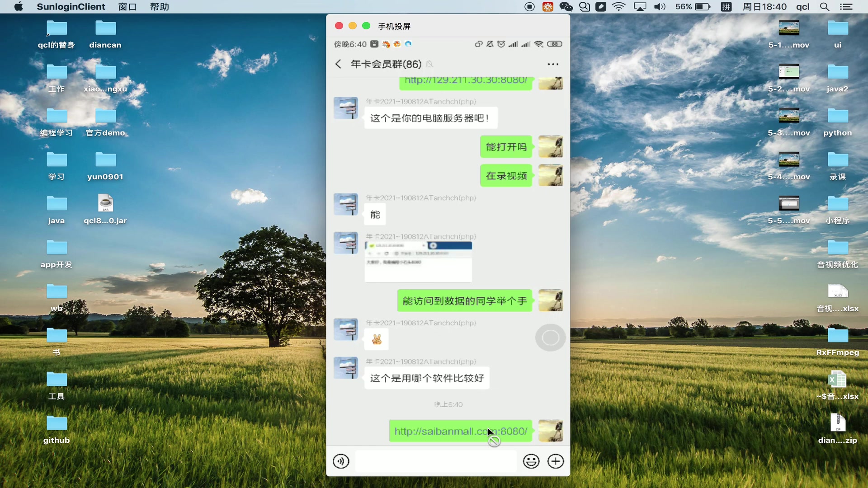
Task: Click the SunloginClient icon in macOS menu bar
Action: pos(71,7)
